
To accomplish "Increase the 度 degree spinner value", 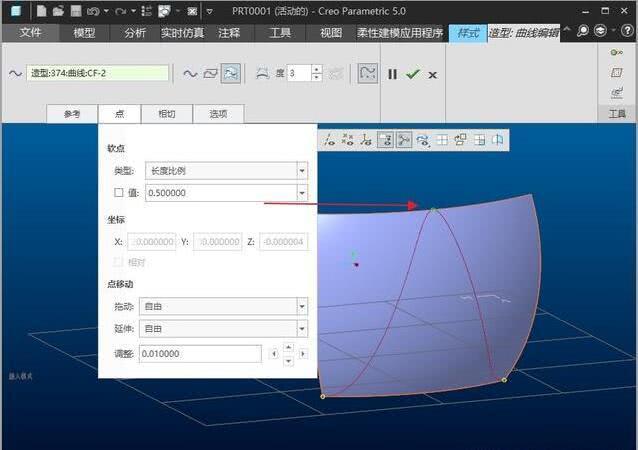I will pos(317,69).
